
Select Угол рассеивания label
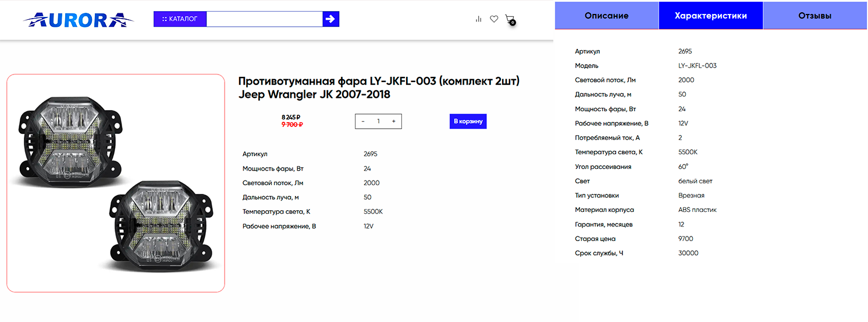click(603, 167)
